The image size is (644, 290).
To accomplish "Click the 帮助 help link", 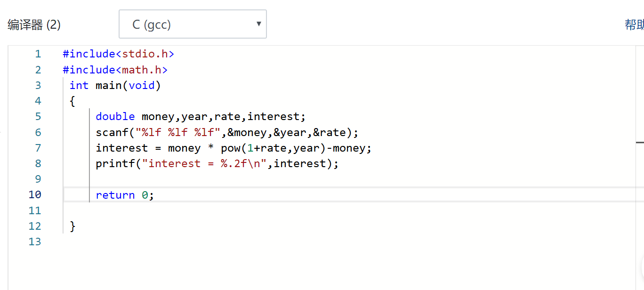I will (x=634, y=24).
